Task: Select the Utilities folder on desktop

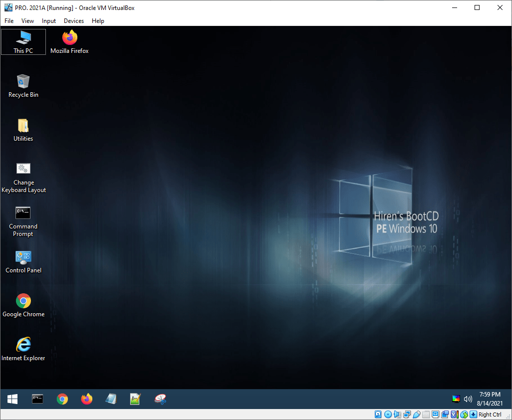Action: (x=23, y=130)
